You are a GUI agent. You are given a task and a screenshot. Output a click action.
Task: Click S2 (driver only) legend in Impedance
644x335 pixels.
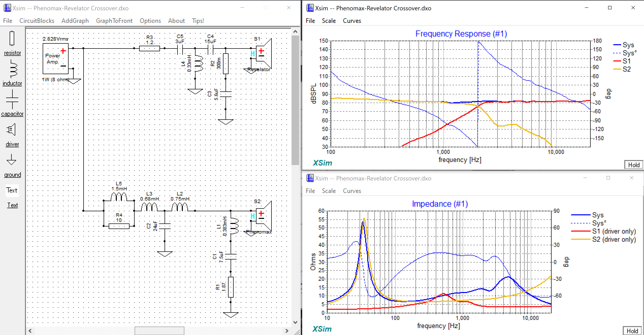pyautogui.click(x=604, y=240)
